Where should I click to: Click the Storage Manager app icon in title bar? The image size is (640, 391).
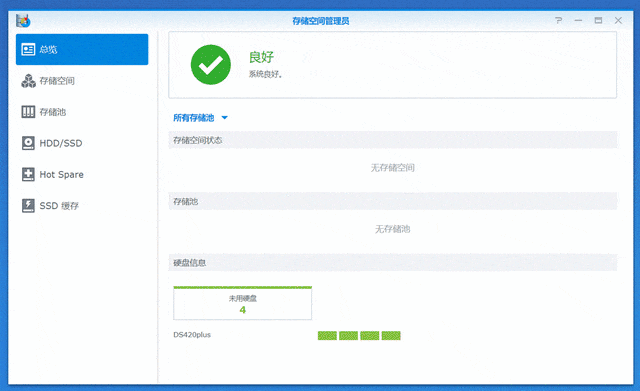click(23, 20)
